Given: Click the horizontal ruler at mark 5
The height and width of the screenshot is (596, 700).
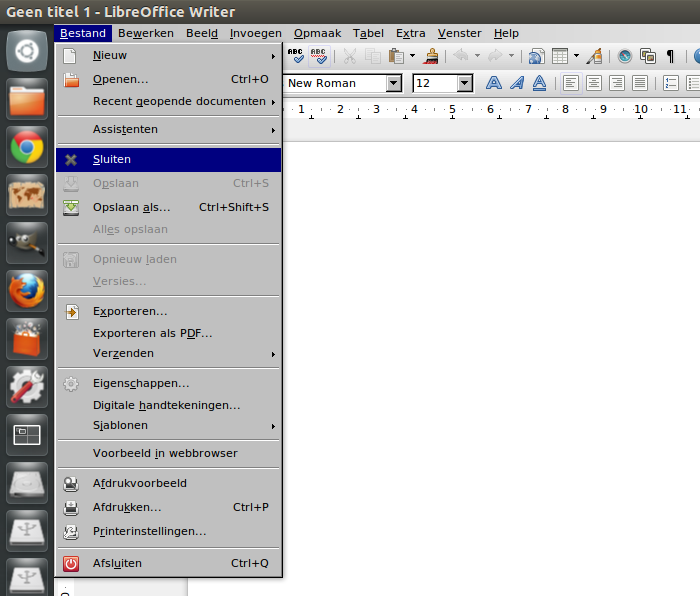Looking at the screenshot, I should click(x=452, y=109).
